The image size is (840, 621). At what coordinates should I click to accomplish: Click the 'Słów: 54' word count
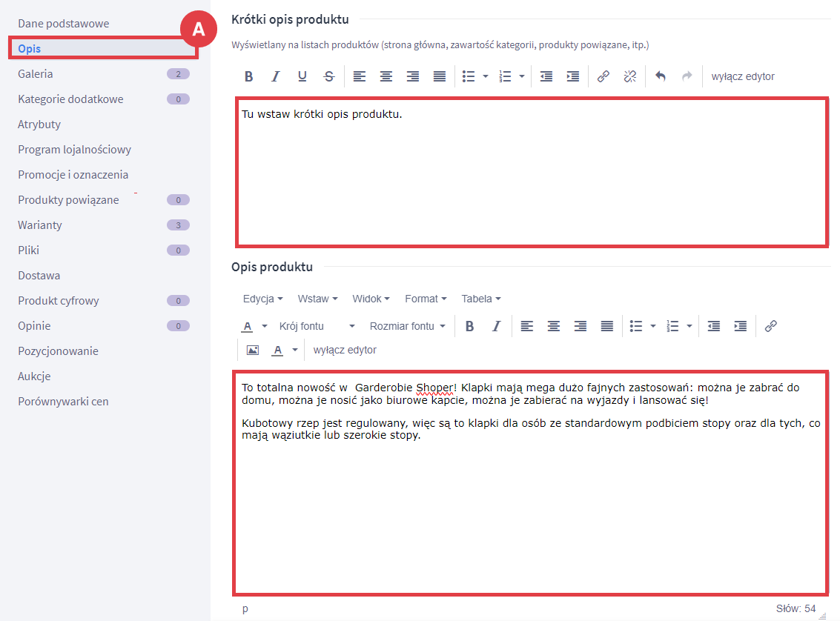(x=796, y=608)
